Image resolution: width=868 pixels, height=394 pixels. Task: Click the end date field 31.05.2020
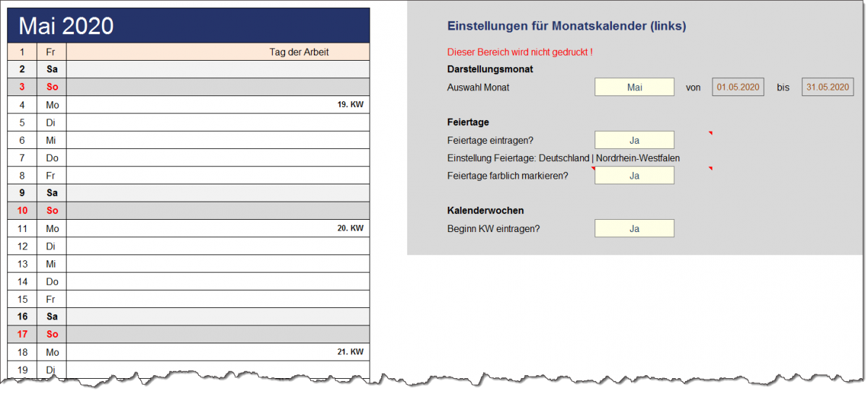(827, 87)
